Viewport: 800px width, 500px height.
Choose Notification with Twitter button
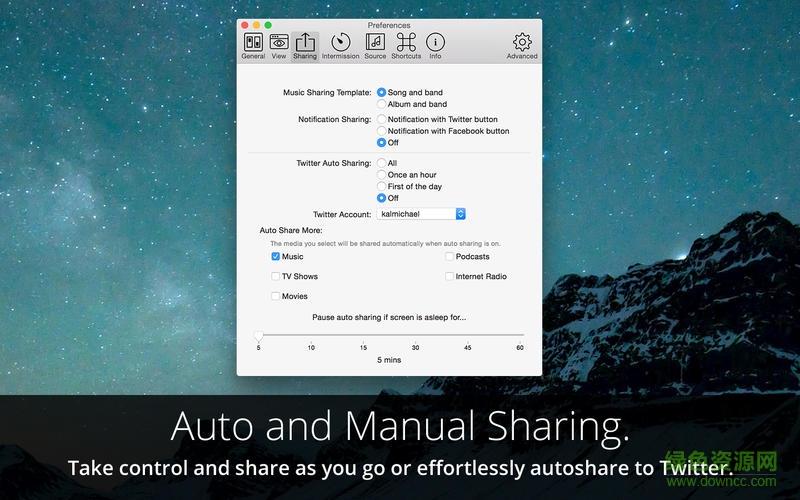click(x=382, y=120)
